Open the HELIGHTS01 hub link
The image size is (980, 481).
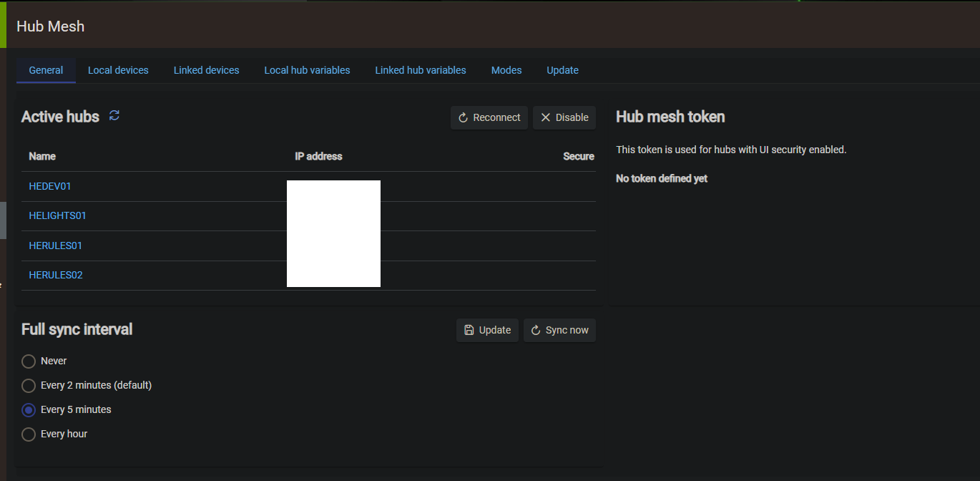[x=57, y=215]
